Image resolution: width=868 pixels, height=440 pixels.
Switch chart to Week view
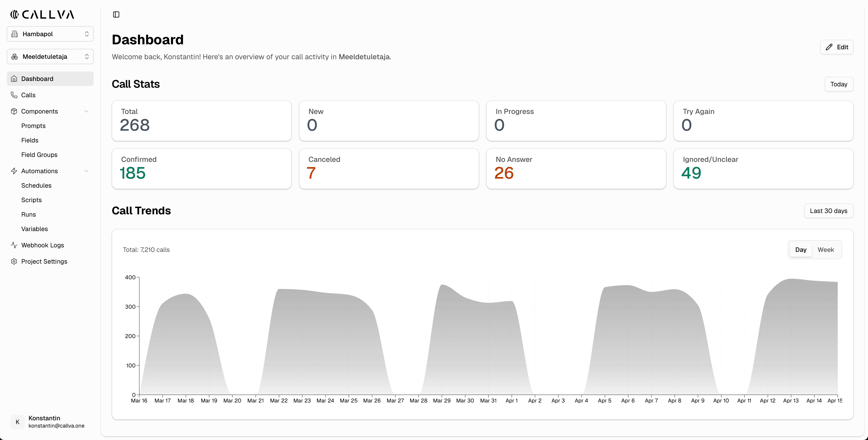[825, 250]
